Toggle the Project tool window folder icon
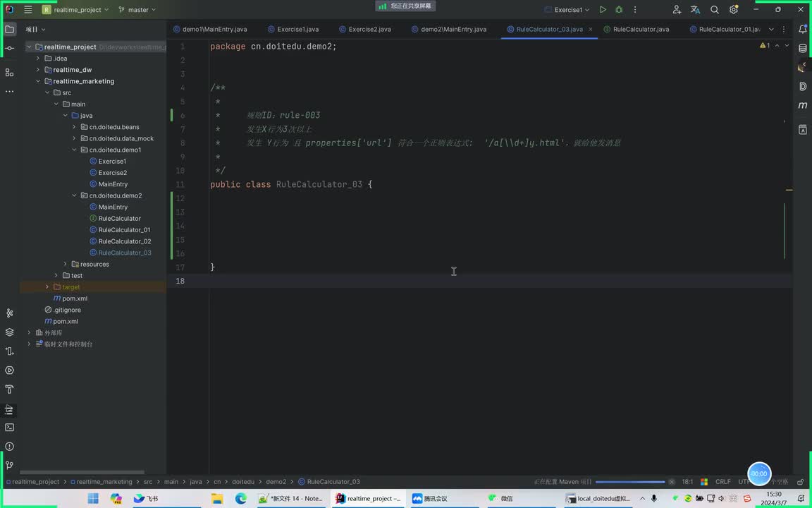This screenshot has height=508, width=812. [x=10, y=30]
